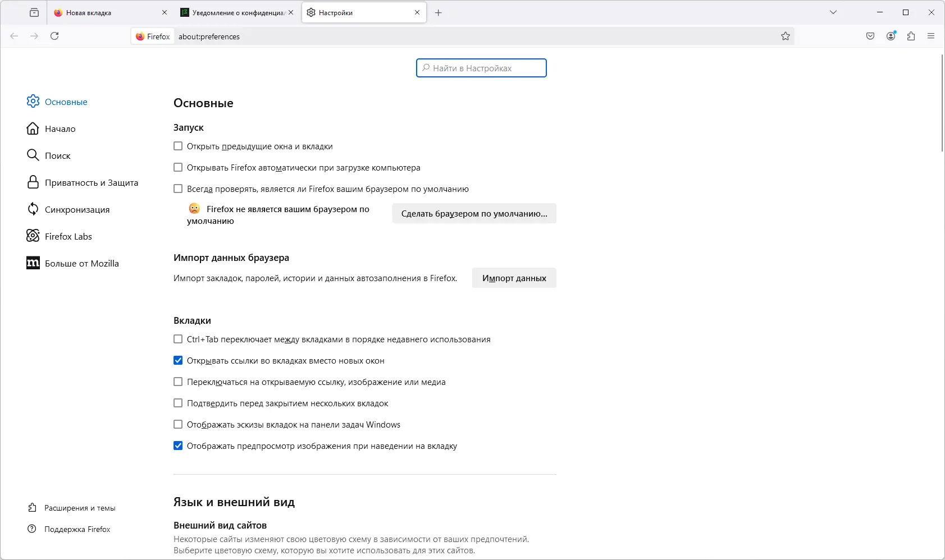Open the recent browsing Firefox View icon
This screenshot has height=560, width=945.
pos(34,13)
